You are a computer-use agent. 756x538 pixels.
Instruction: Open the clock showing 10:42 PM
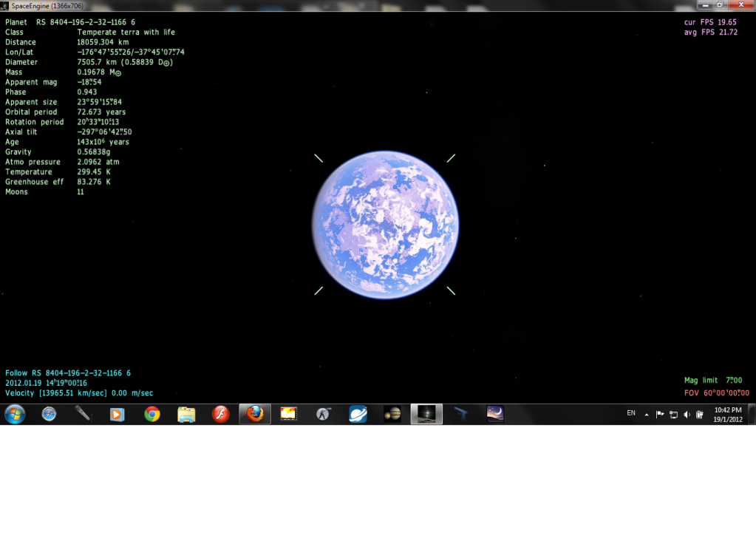pos(728,415)
